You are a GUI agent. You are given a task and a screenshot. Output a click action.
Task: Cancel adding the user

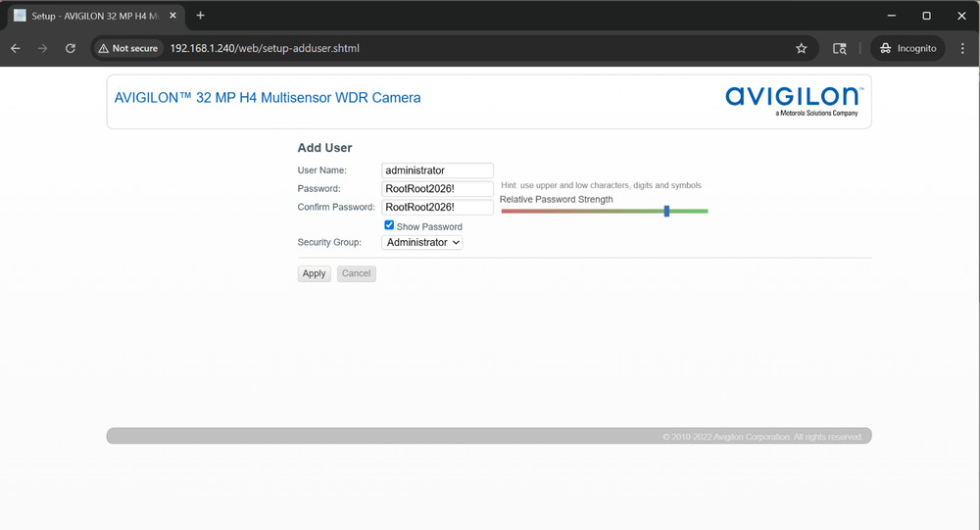point(357,273)
